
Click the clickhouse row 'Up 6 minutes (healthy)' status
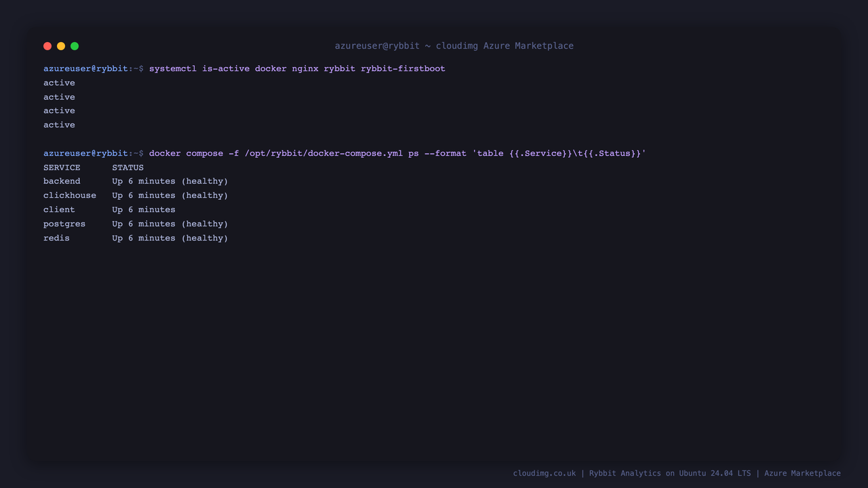(170, 195)
